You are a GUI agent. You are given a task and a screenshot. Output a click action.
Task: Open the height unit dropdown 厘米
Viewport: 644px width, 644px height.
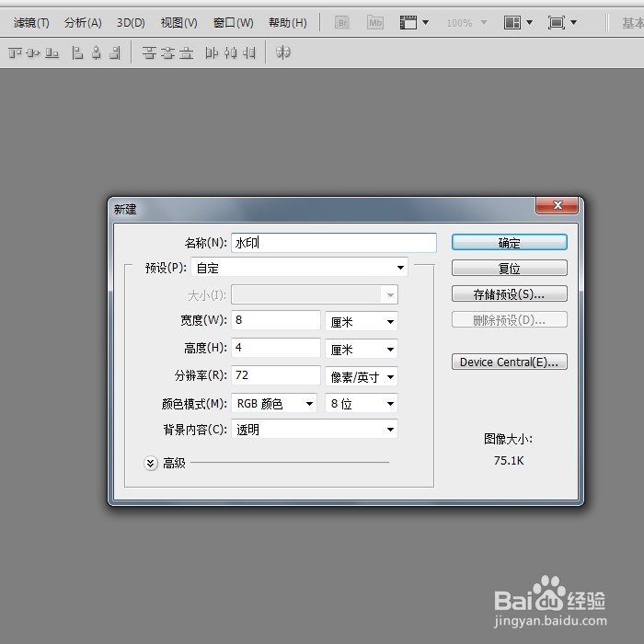coord(362,349)
